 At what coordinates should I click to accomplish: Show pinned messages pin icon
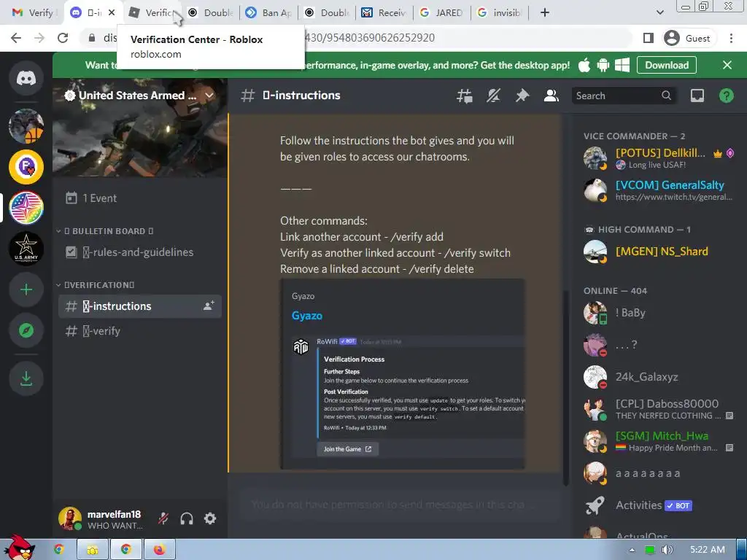click(x=522, y=96)
